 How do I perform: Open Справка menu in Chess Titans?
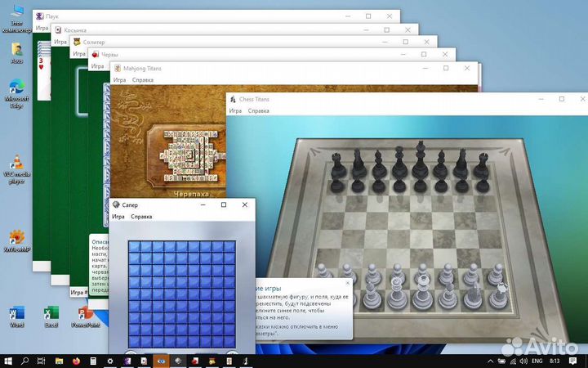click(258, 110)
